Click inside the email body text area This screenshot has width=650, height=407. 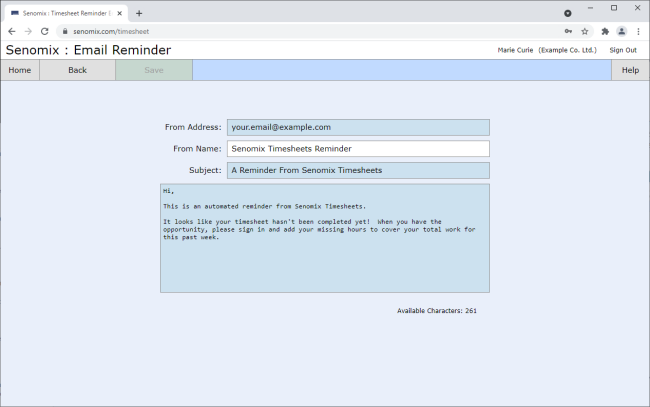tap(325, 238)
